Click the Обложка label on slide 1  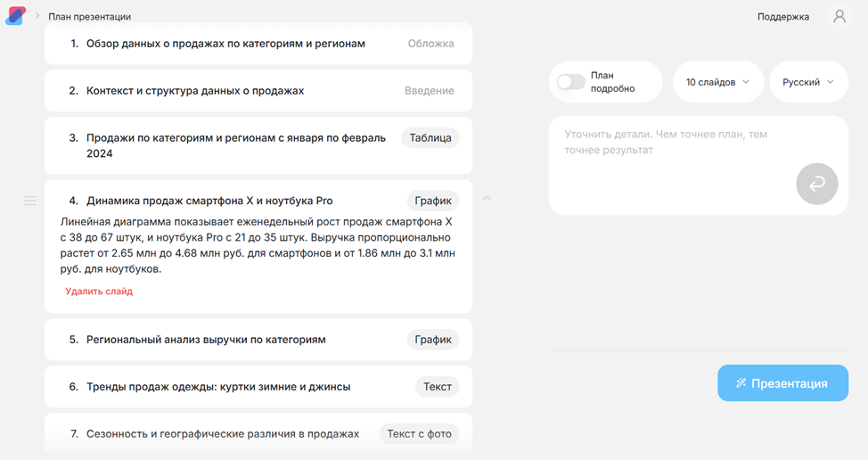(430, 44)
